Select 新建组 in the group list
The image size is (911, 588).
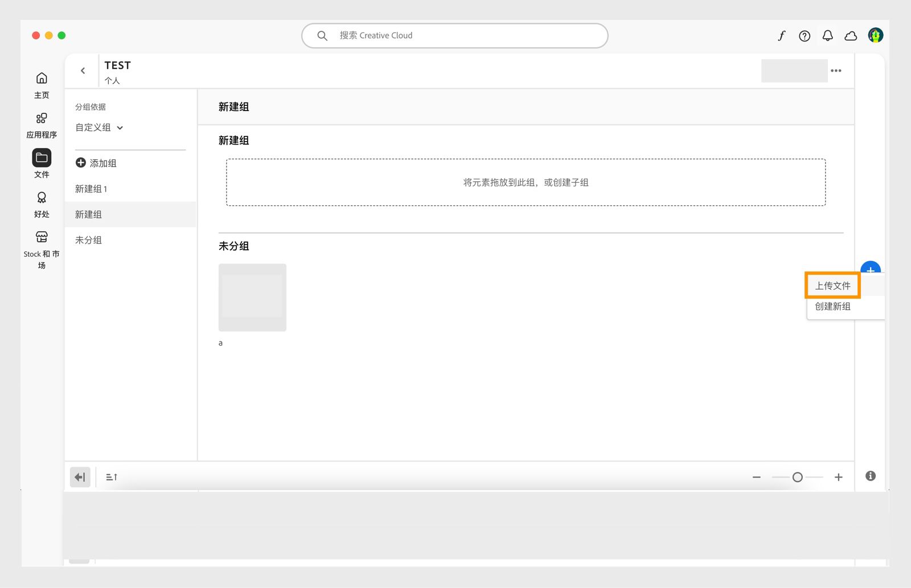coord(130,215)
